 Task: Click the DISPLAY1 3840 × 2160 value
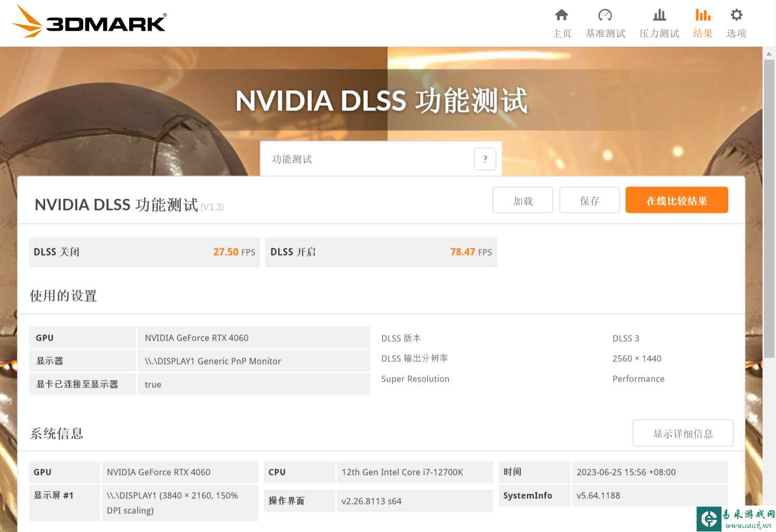click(x=172, y=503)
